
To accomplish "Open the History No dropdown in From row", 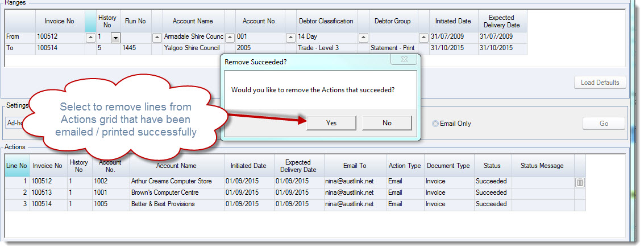I will 115,38.
